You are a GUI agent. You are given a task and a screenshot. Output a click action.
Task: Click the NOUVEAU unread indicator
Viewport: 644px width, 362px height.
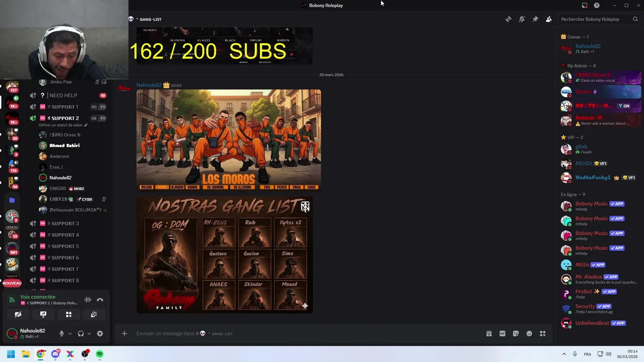(x=12, y=283)
